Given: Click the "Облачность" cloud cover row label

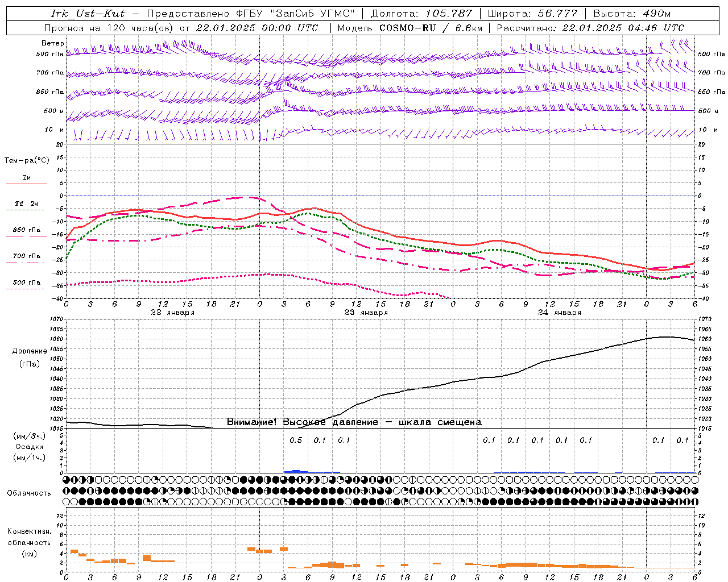Looking at the screenshot, I should coord(29,493).
